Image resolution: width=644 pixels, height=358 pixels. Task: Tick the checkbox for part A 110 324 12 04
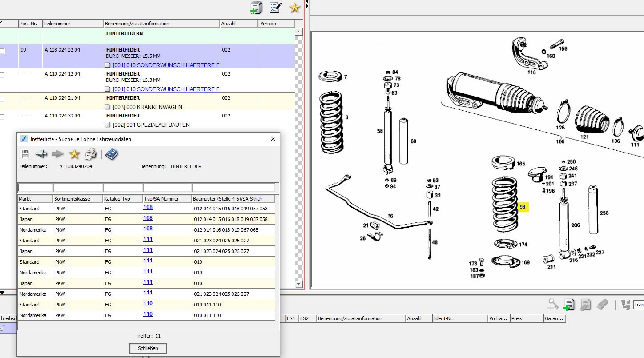[x=2, y=75]
